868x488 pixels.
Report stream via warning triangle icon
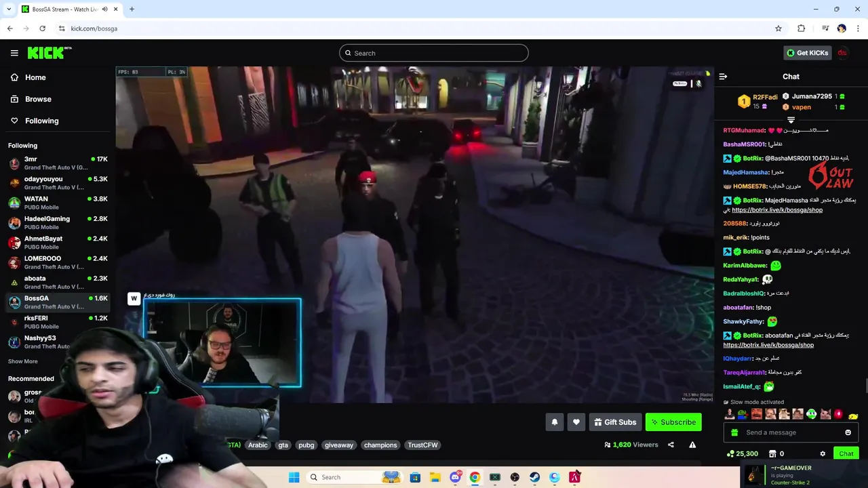692,445
